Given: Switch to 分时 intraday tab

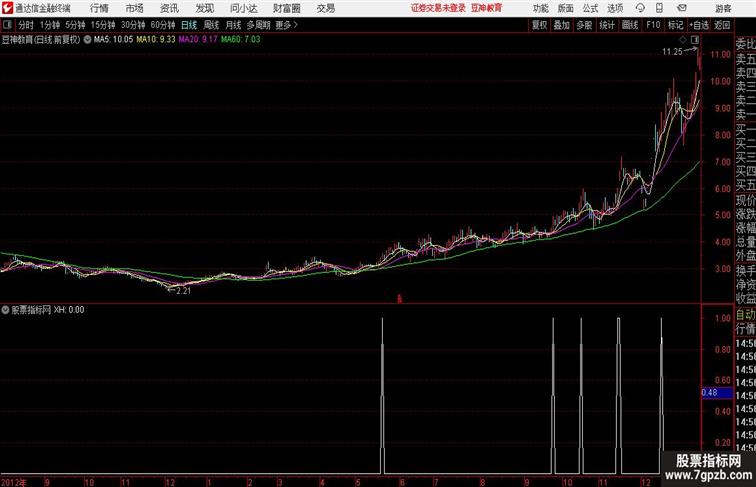Looking at the screenshot, I should point(26,25).
